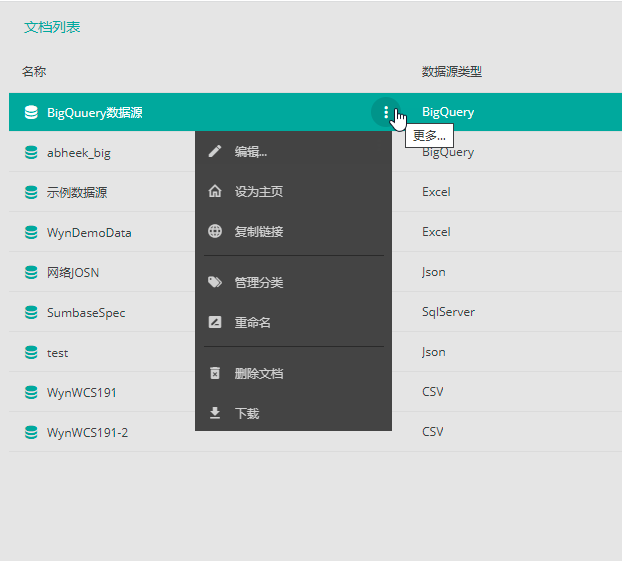Open the 示例数据源 data source
Screen dimensions: 622x561
click(77, 192)
